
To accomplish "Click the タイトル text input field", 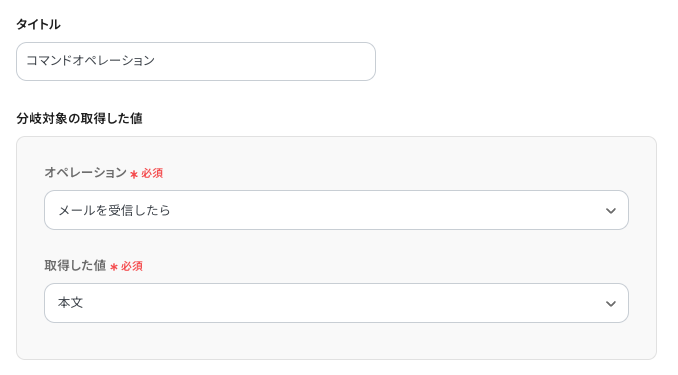I will click(196, 61).
